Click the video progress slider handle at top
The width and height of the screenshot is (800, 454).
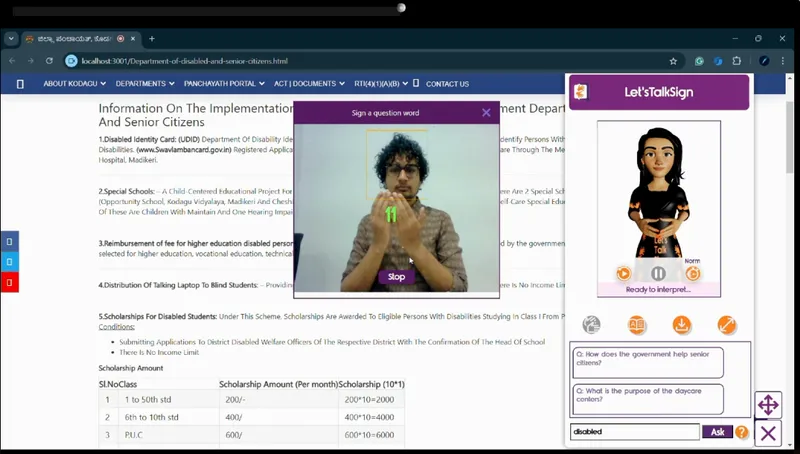tap(401, 8)
